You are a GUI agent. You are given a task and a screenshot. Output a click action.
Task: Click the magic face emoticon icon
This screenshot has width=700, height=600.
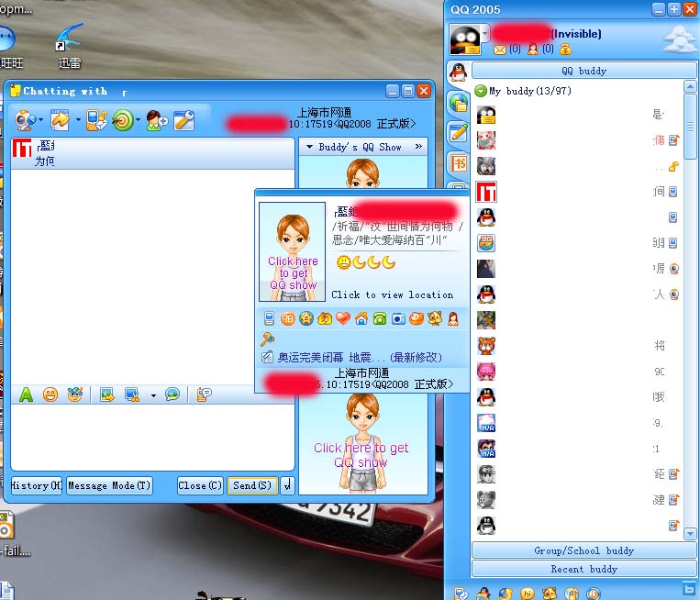(75, 394)
